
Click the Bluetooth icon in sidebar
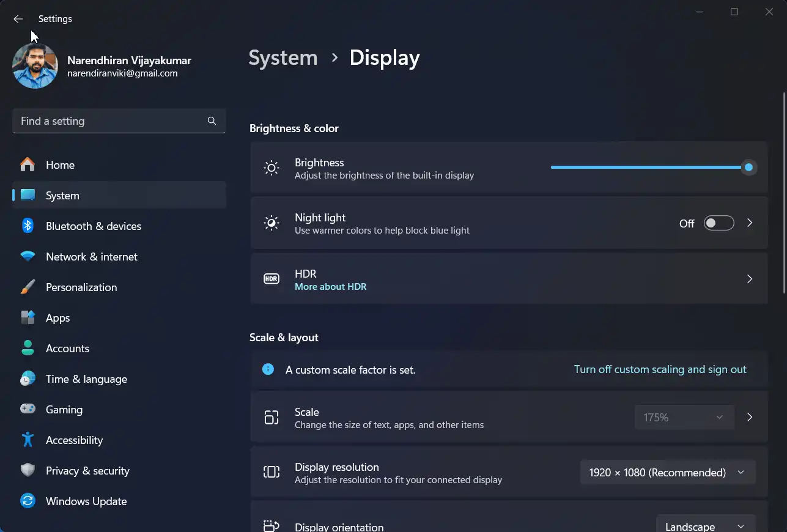28,226
